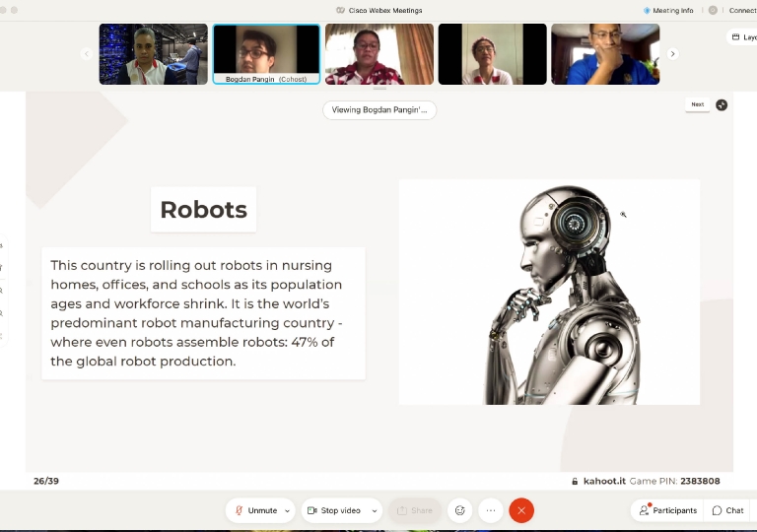Click the round icon beside Meeting Info

click(713, 10)
